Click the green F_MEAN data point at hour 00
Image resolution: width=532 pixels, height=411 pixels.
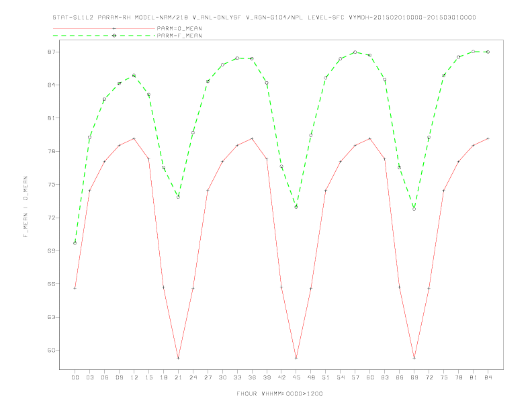point(75,243)
